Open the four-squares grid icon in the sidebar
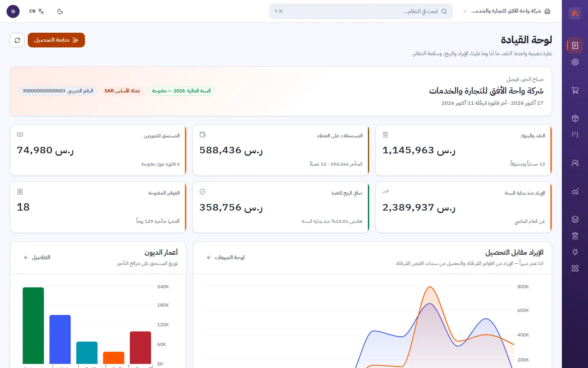 (575, 268)
